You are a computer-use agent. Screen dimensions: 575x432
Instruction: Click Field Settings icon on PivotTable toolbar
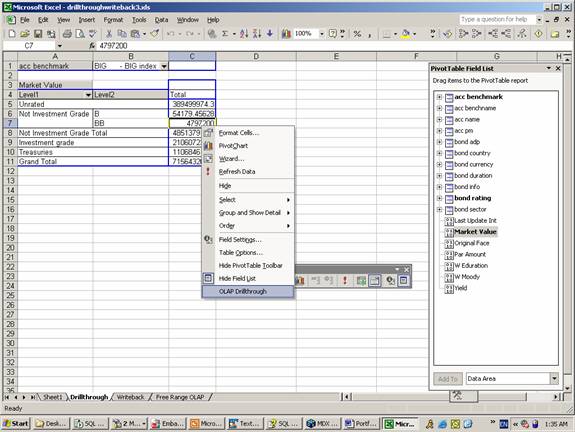[x=390, y=281]
